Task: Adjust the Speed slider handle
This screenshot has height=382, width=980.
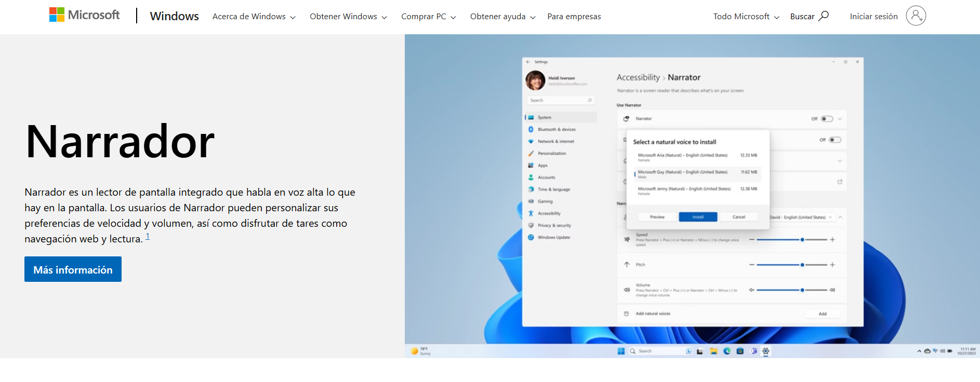Action: (802, 240)
